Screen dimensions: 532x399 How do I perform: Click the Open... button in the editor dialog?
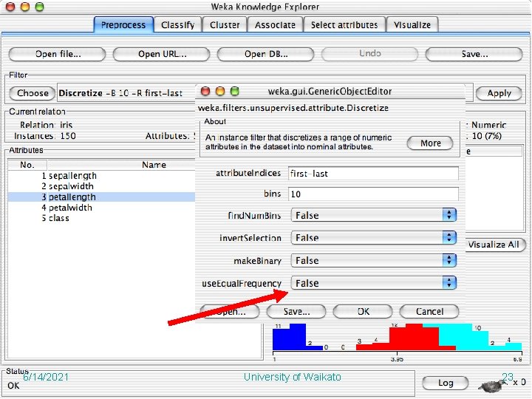[230, 312]
